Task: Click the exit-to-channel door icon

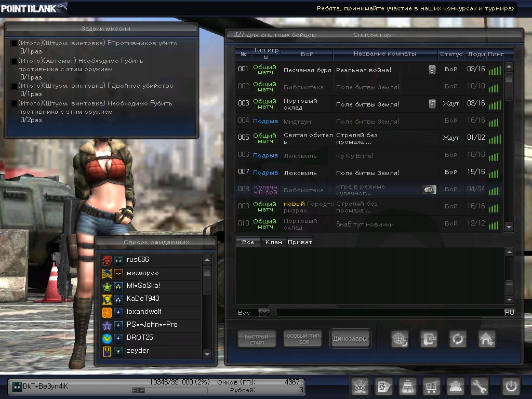Action: point(429,339)
